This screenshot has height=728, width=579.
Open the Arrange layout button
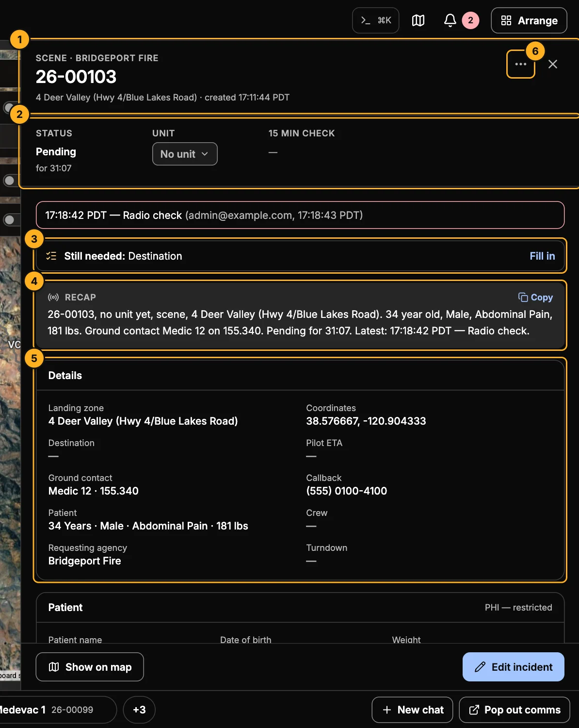529,20
